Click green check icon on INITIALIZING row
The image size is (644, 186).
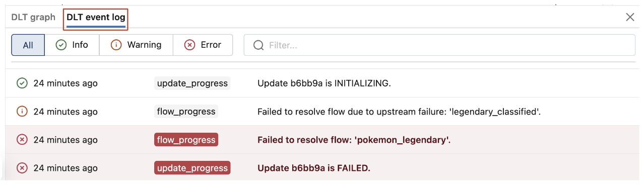pos(22,83)
